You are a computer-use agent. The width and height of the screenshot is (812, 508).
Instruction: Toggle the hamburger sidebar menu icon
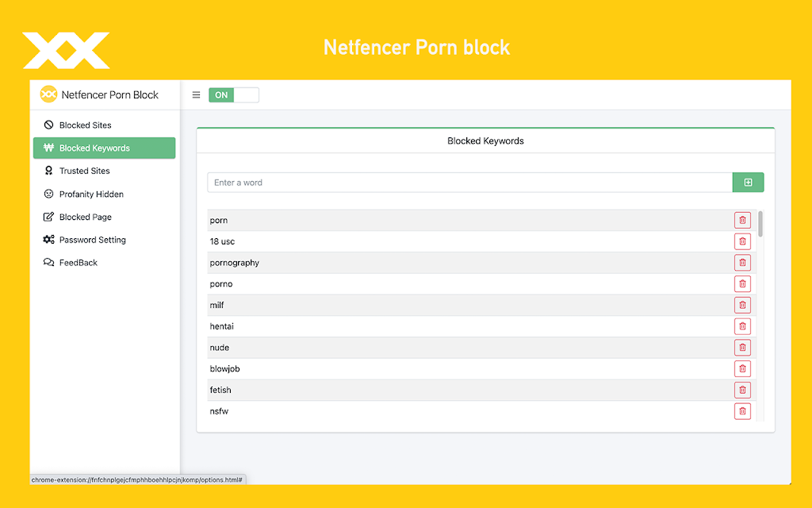(x=197, y=95)
